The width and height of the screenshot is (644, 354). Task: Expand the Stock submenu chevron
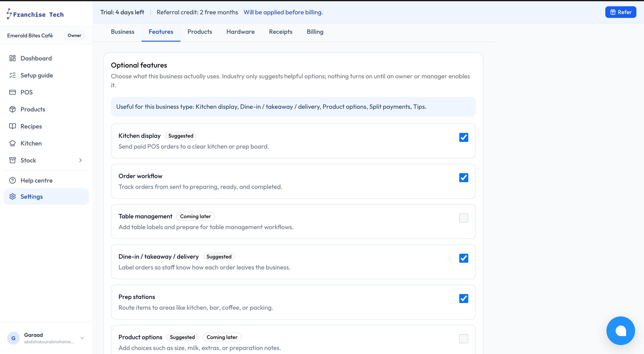pos(80,160)
